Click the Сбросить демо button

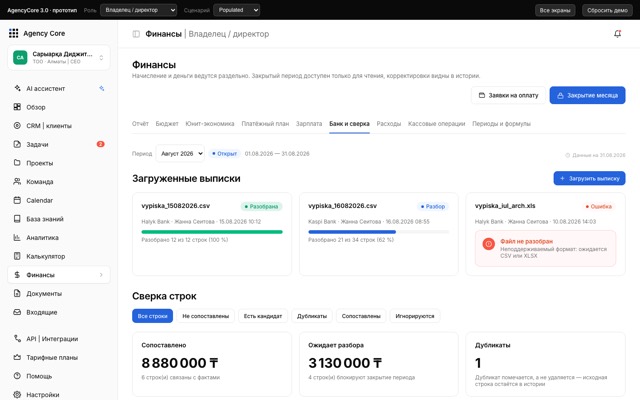click(607, 10)
